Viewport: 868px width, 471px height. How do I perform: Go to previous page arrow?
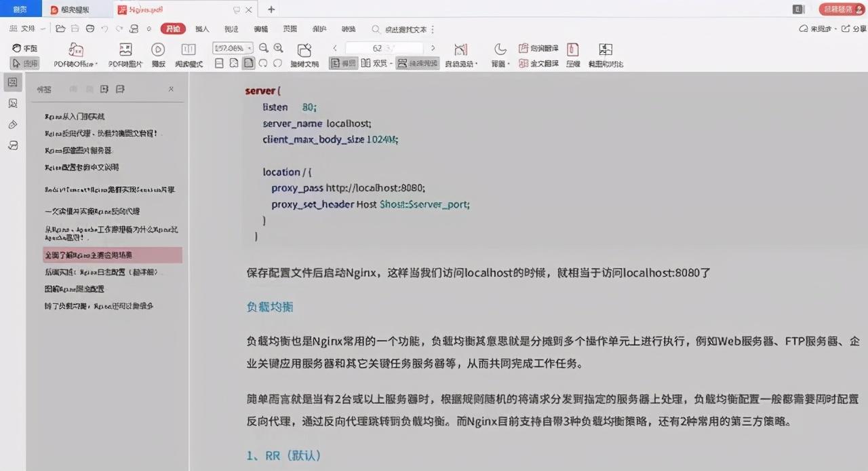(335, 48)
